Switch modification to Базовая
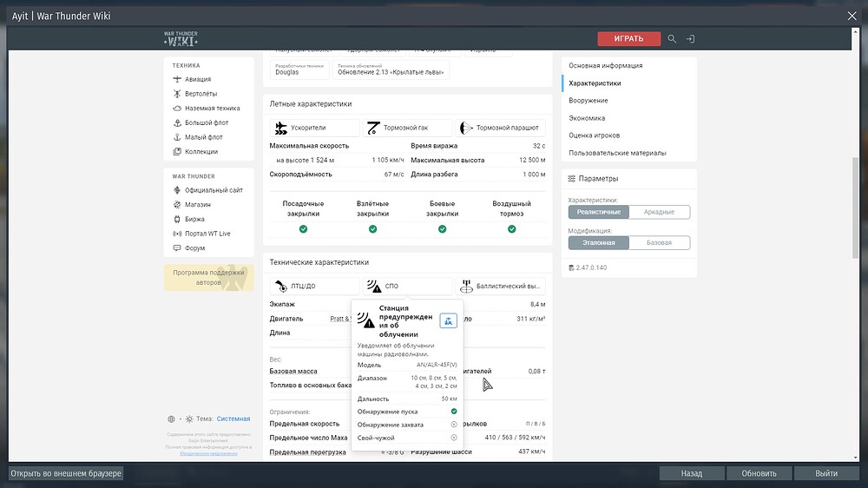This screenshot has width=868, height=488. tap(659, 242)
